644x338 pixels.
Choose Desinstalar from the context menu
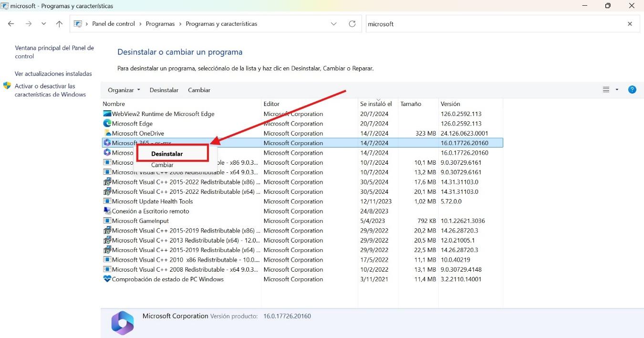[x=167, y=154]
